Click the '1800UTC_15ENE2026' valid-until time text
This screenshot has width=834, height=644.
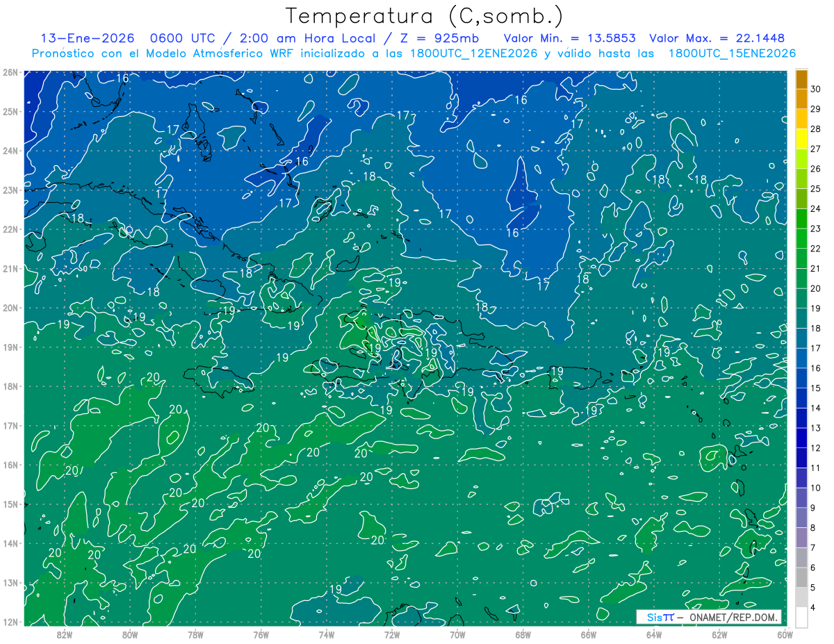tap(732, 53)
